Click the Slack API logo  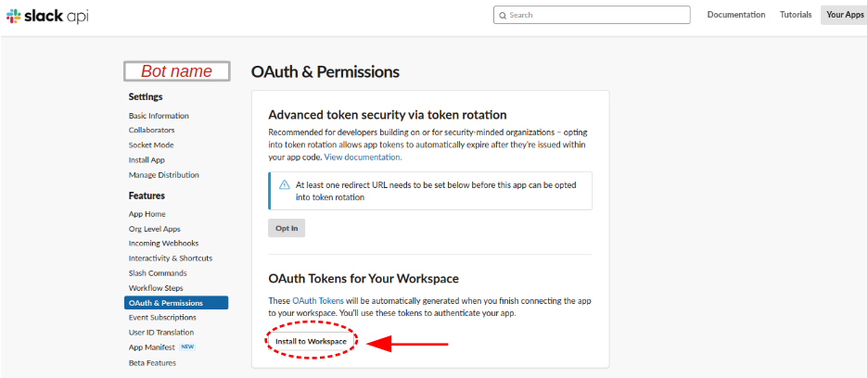(47, 16)
